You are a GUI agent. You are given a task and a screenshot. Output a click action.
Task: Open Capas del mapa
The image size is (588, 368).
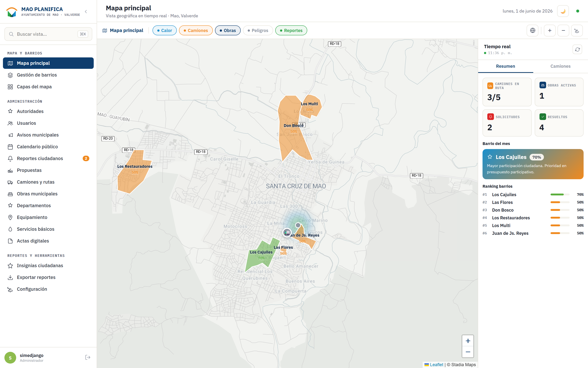[x=48, y=87]
